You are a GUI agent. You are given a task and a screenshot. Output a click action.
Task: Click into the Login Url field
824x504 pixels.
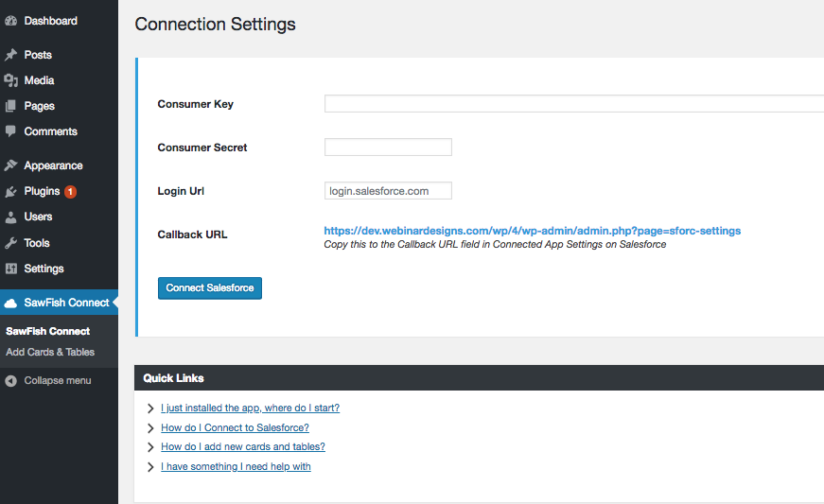388,191
